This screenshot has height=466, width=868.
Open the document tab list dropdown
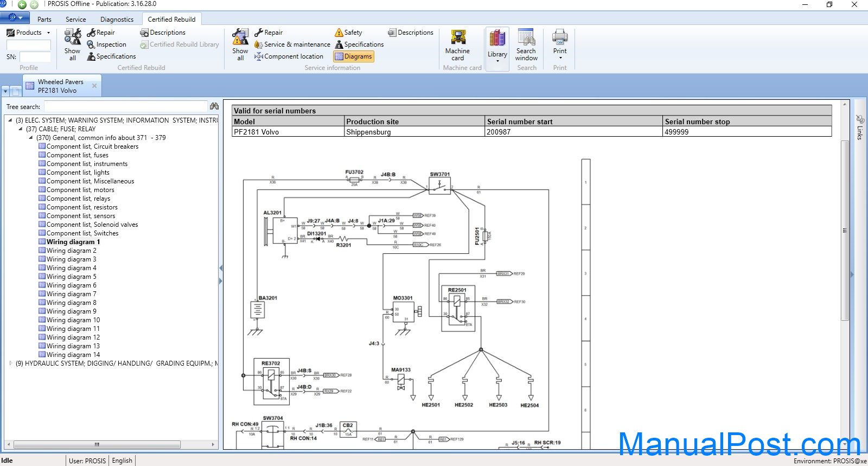coord(5,91)
